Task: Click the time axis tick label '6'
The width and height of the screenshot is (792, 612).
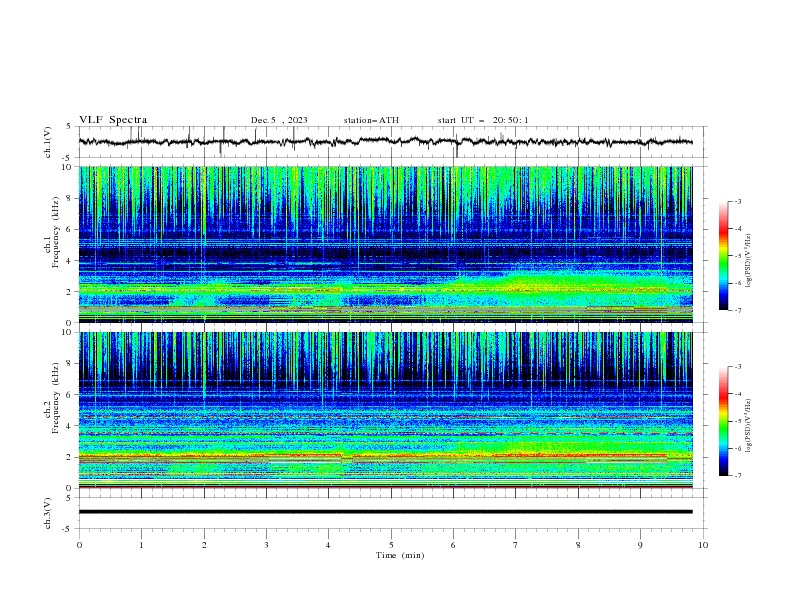Action: pyautogui.click(x=453, y=545)
